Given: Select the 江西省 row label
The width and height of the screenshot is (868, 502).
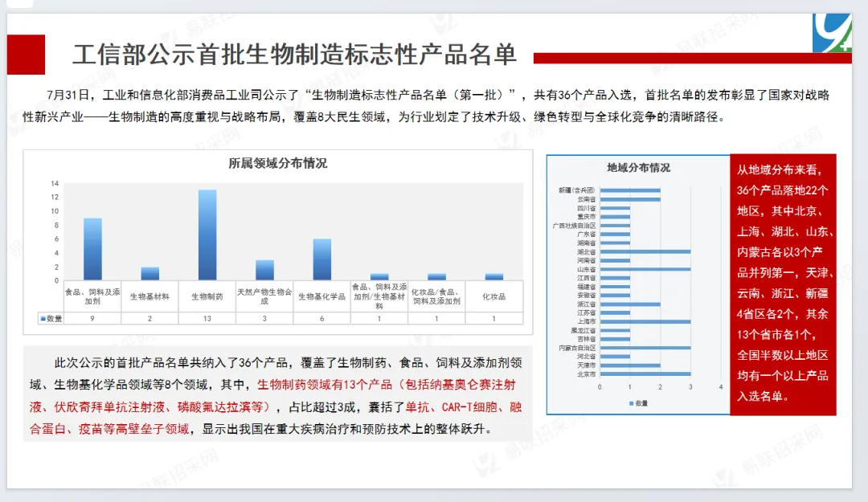Looking at the screenshot, I should click(x=586, y=278).
